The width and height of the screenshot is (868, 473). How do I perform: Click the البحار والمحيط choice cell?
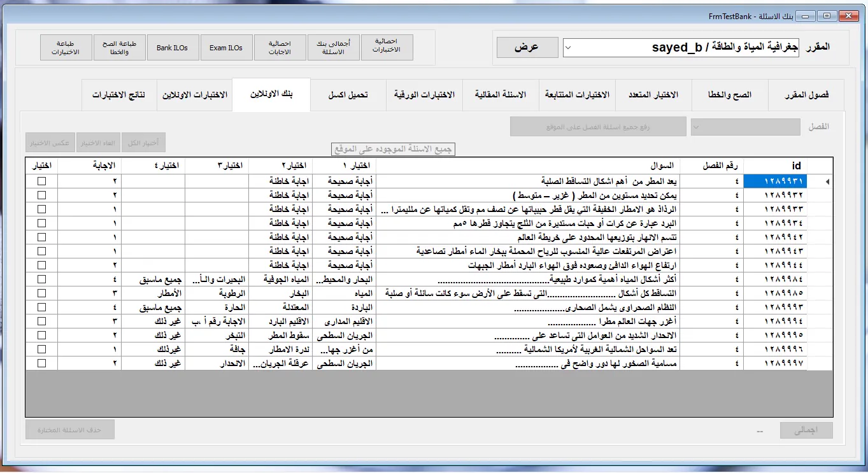pyautogui.click(x=344, y=279)
